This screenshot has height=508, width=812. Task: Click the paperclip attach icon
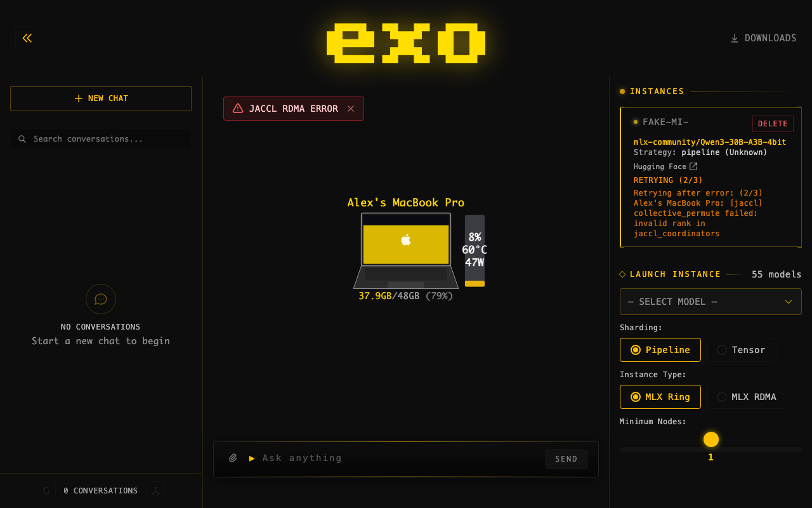(233, 458)
